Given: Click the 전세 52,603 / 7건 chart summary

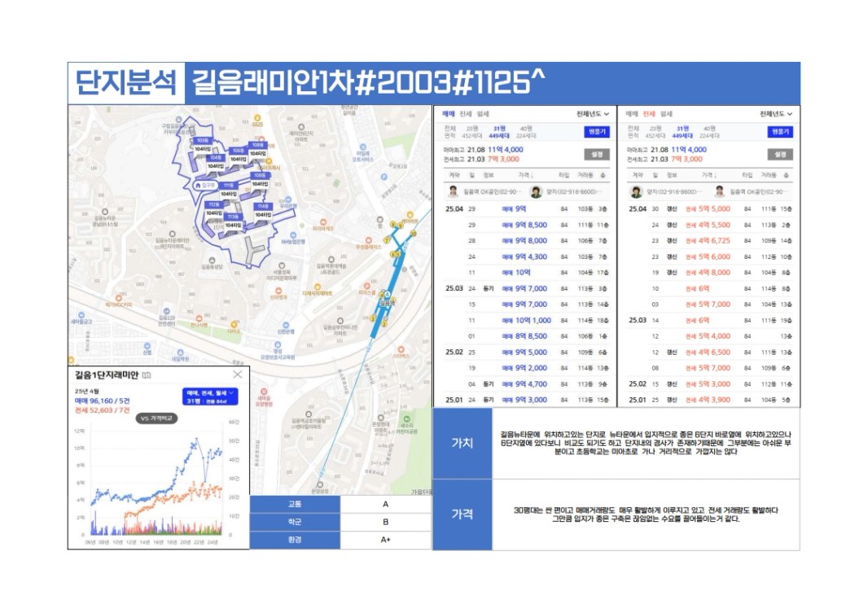Looking at the screenshot, I should 103,410.
